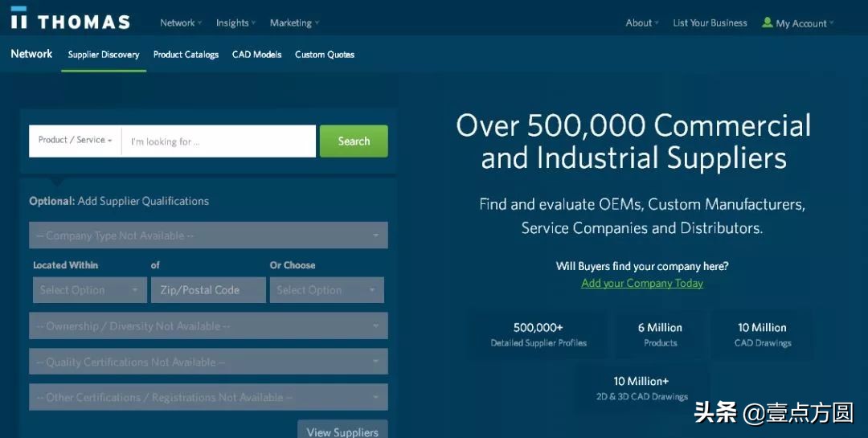Click "Will Buyers find your company here?" text

(x=642, y=266)
